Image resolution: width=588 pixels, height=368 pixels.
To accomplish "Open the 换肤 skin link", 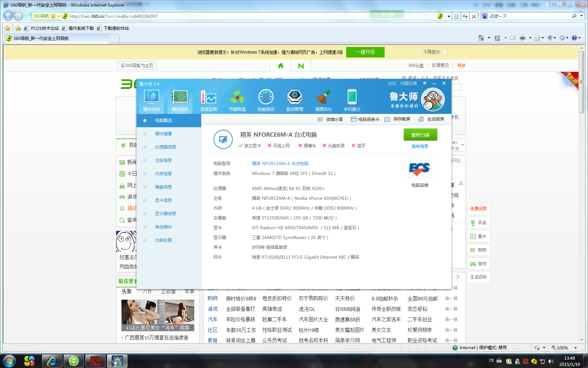I will (x=461, y=66).
